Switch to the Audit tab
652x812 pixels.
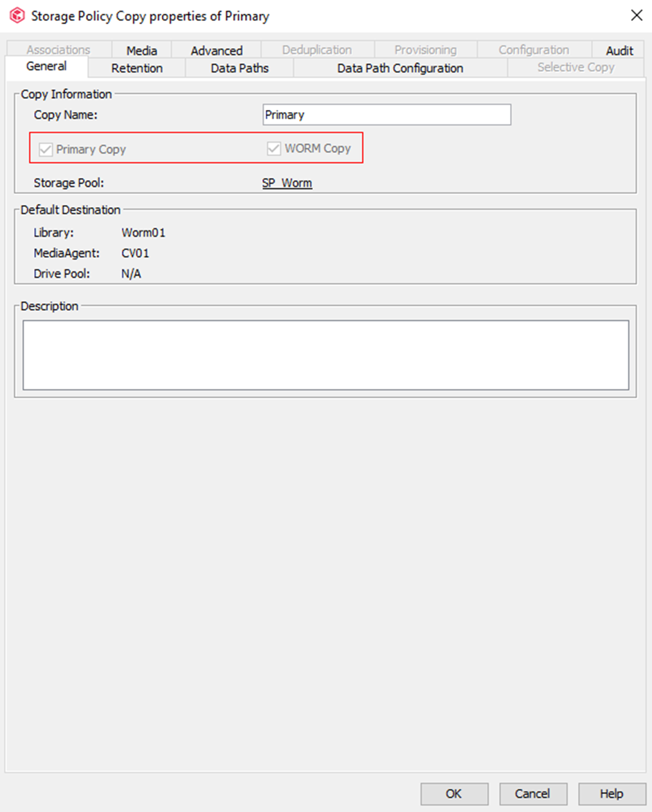pos(619,51)
